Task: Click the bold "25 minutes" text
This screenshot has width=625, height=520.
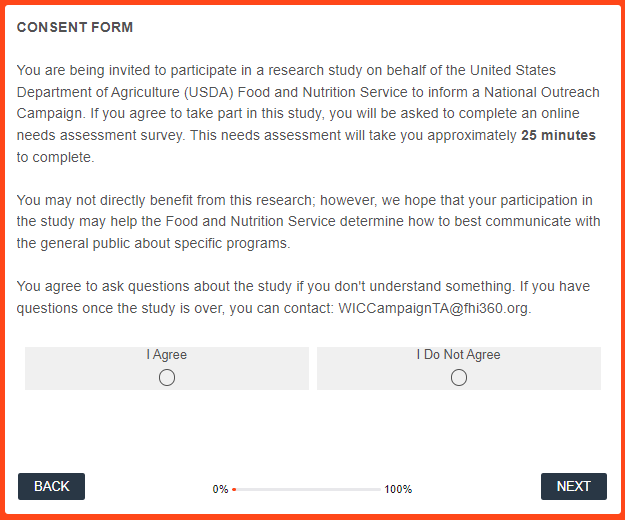Action: pyautogui.click(x=558, y=135)
